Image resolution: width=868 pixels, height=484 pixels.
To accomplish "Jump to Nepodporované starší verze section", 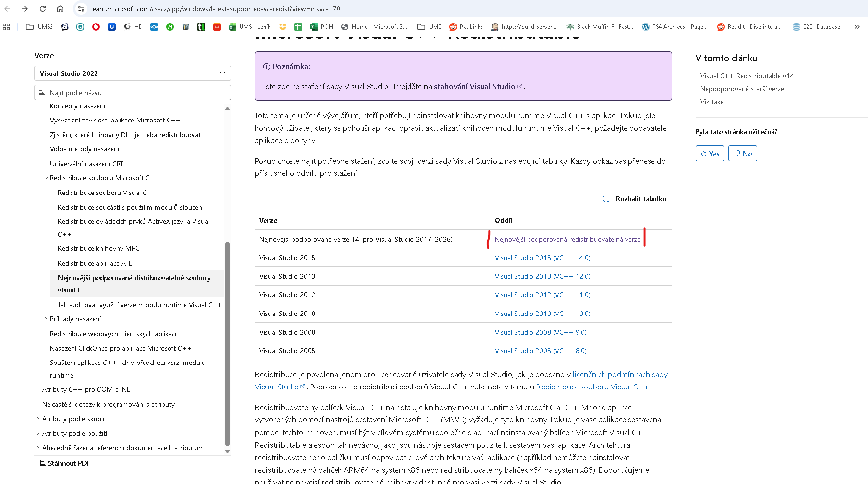I will click(742, 89).
